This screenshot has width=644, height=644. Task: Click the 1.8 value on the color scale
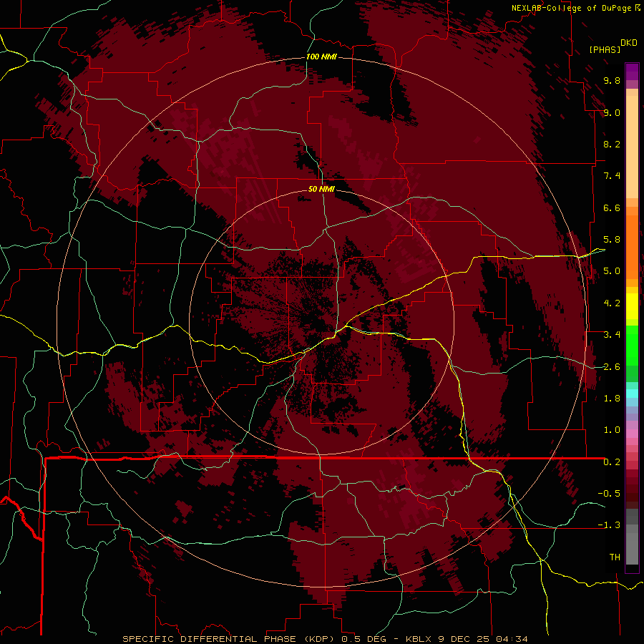[x=612, y=399]
